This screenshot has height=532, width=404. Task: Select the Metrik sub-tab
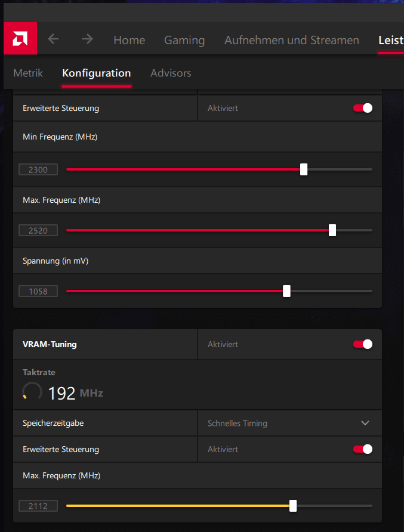[x=28, y=73]
